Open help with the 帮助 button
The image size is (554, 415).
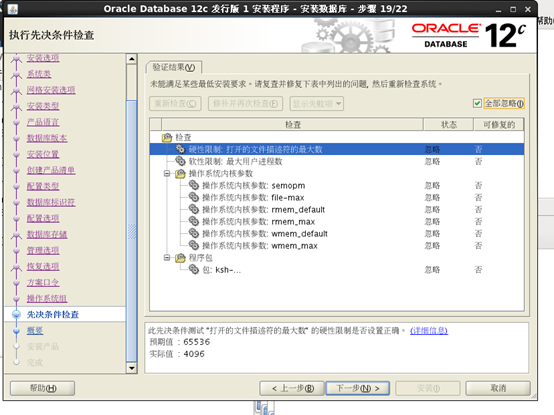coord(42,388)
